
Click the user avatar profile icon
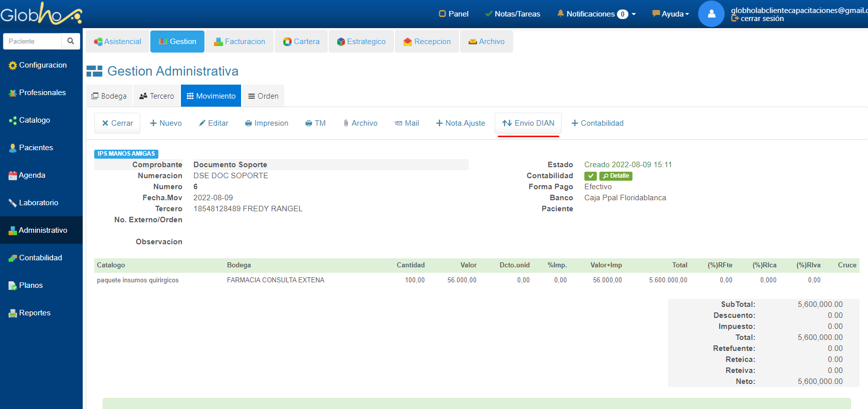[x=711, y=14]
